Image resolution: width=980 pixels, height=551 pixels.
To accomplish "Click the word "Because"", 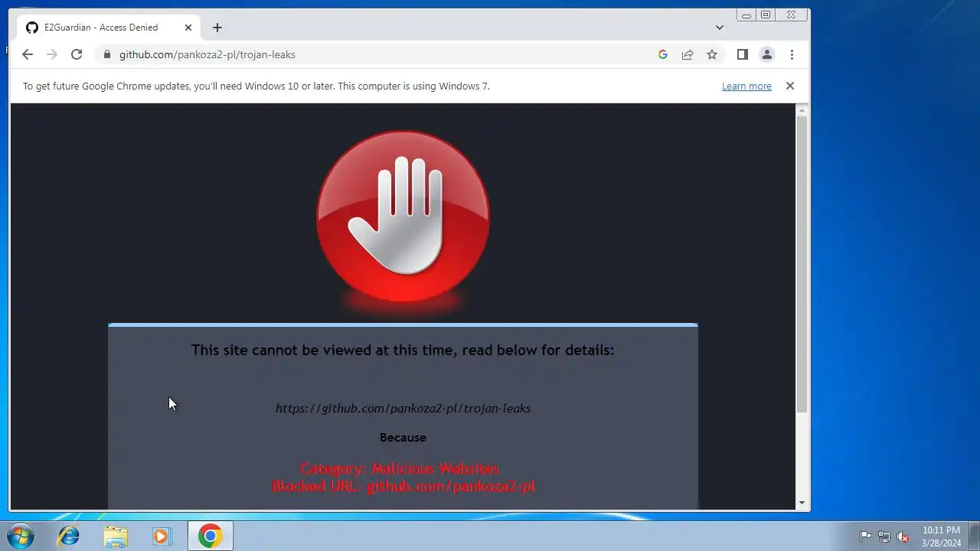I will (403, 438).
